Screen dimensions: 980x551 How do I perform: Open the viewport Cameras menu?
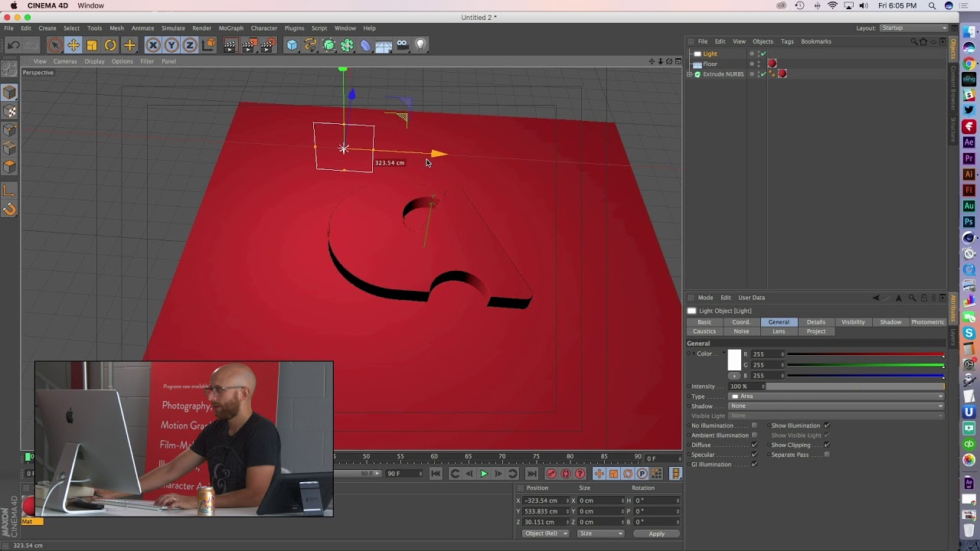65,61
